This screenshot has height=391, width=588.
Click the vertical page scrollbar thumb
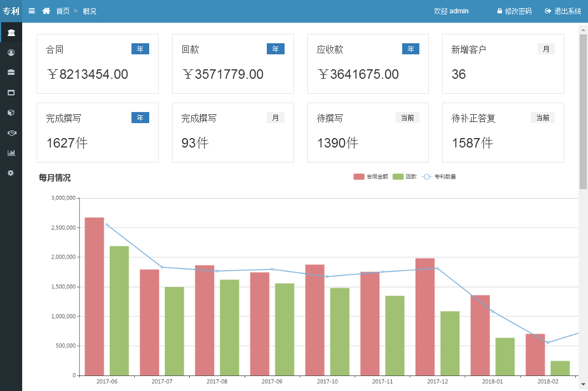coord(583,111)
